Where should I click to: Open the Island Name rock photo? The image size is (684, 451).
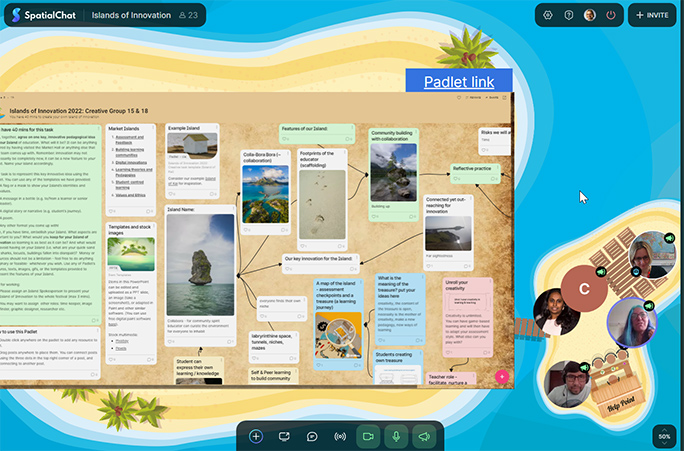point(200,265)
